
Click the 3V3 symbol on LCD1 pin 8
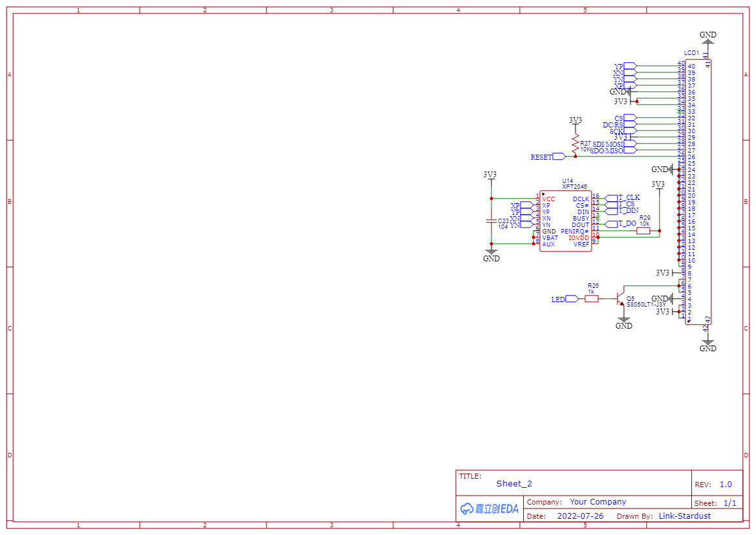(x=666, y=273)
